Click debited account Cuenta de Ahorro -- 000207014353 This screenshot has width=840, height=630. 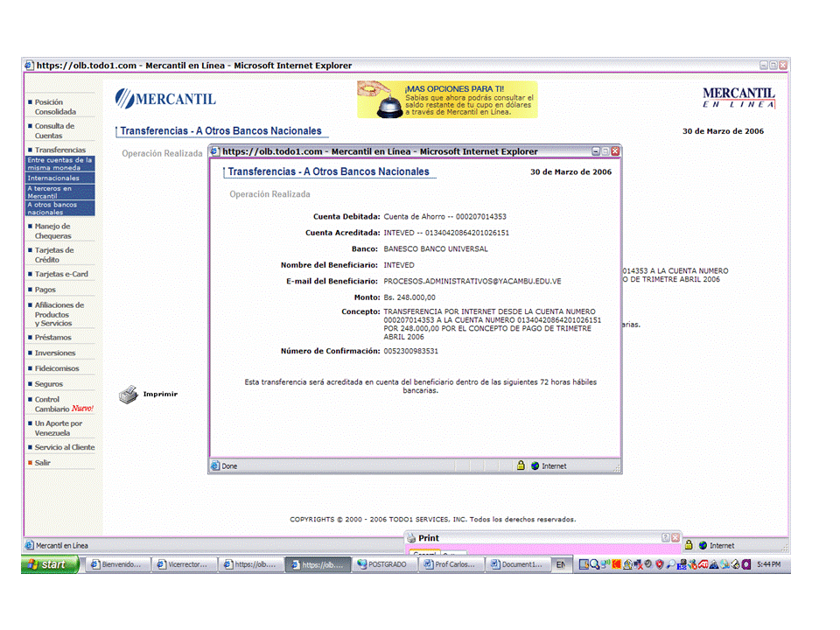444,217
